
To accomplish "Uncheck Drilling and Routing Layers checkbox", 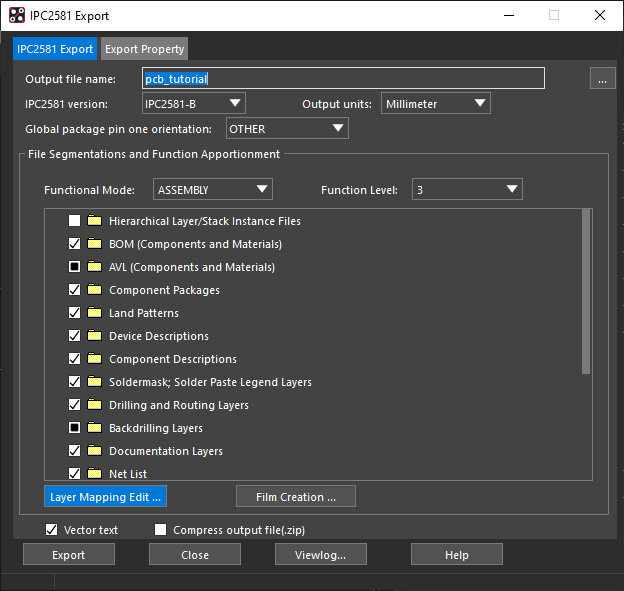I will point(74,405).
